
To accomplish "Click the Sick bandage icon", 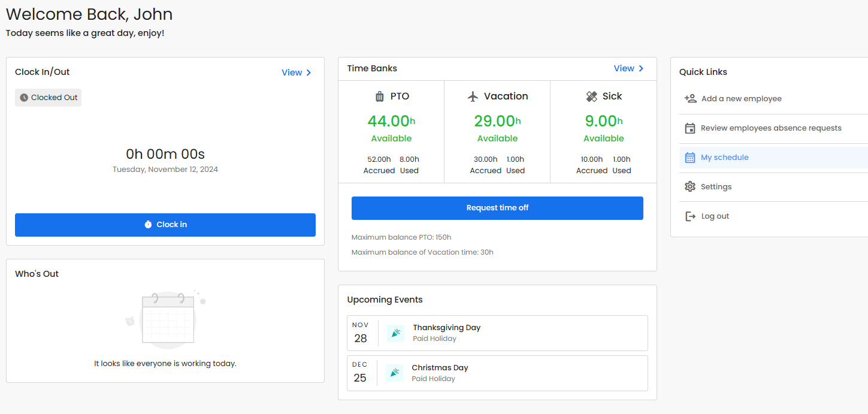I will point(592,96).
